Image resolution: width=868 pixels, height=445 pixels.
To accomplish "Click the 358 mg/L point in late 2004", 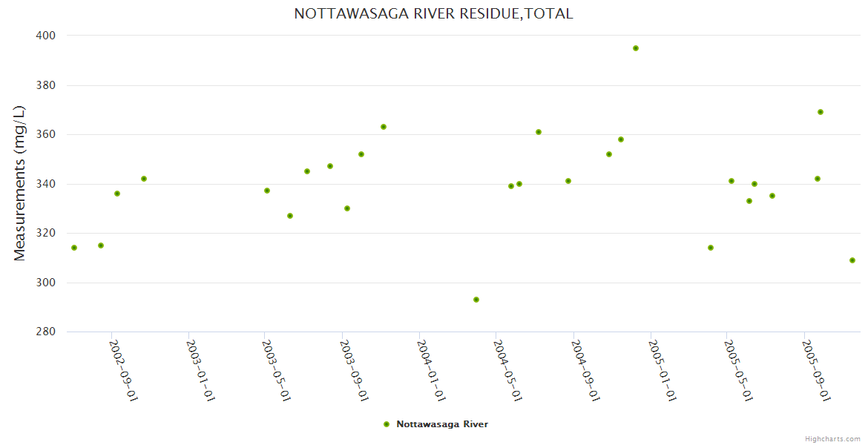I will 621,139.
